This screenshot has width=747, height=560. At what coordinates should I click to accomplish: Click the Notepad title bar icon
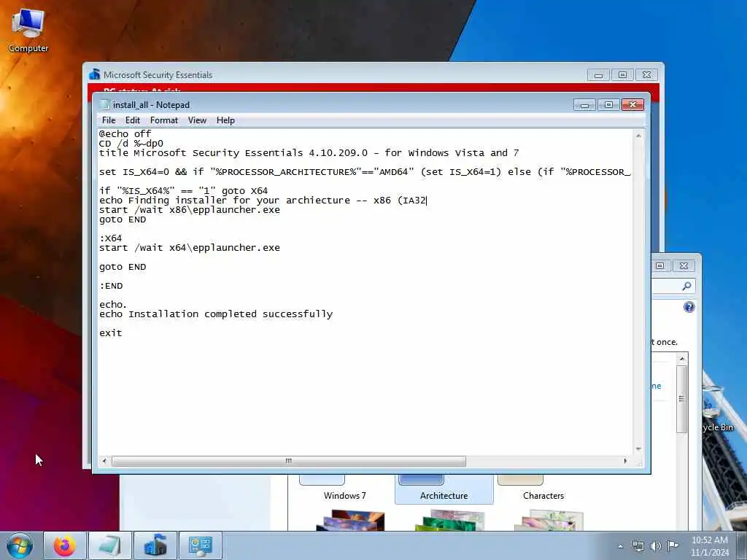coord(104,105)
